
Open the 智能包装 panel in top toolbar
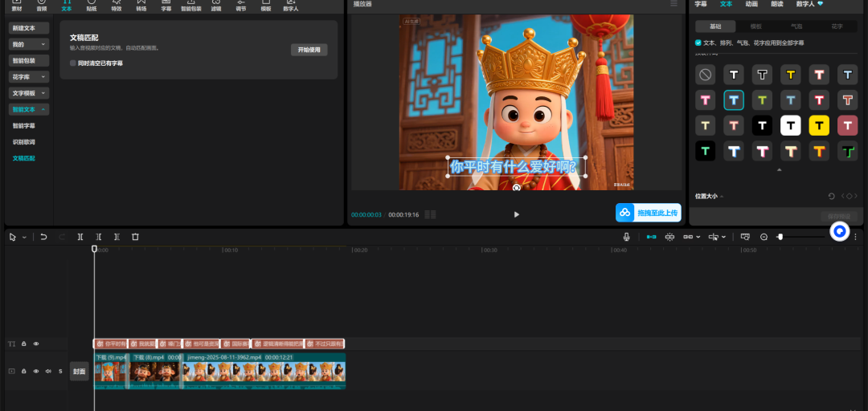(x=191, y=6)
